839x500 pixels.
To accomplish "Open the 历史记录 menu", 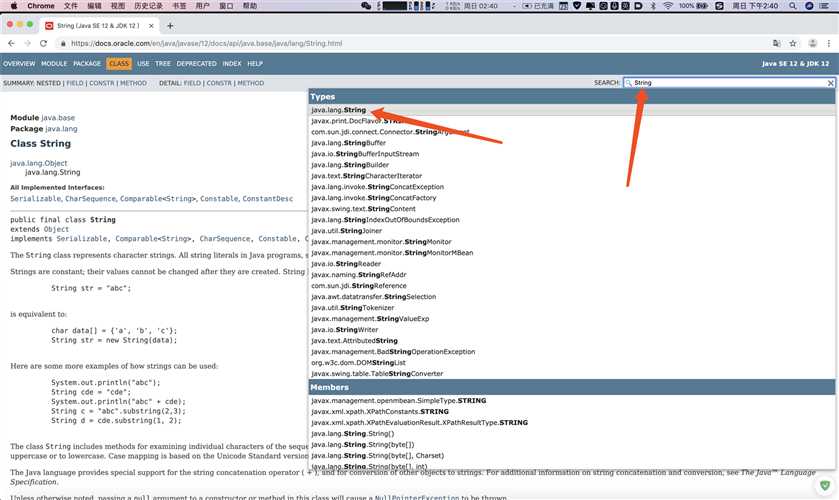I will 148,6.
